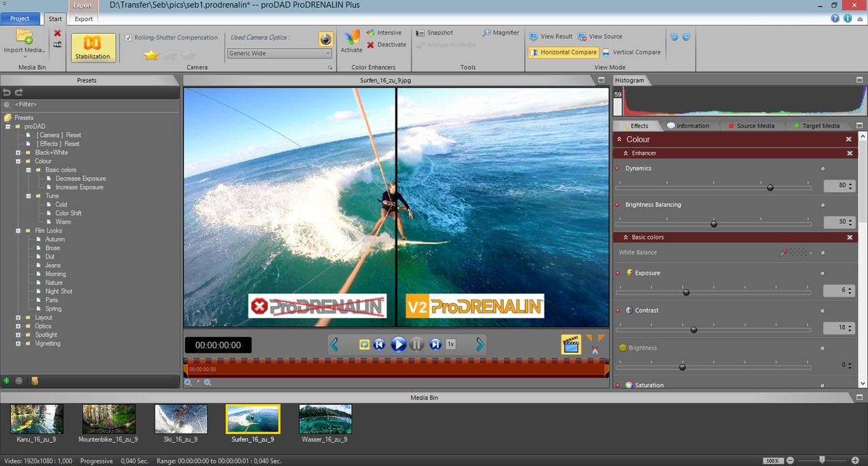Screen dimensions: 868x466
Task: Switch to the Export ribbon tab
Action: tap(83, 19)
